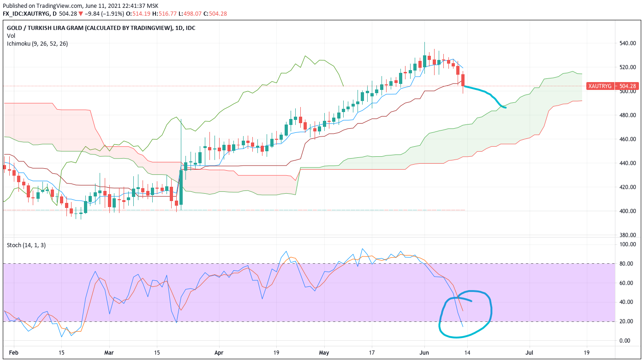Click the XAUTRYG 504.28 price label
The height and width of the screenshot is (362, 644).
pyautogui.click(x=613, y=86)
